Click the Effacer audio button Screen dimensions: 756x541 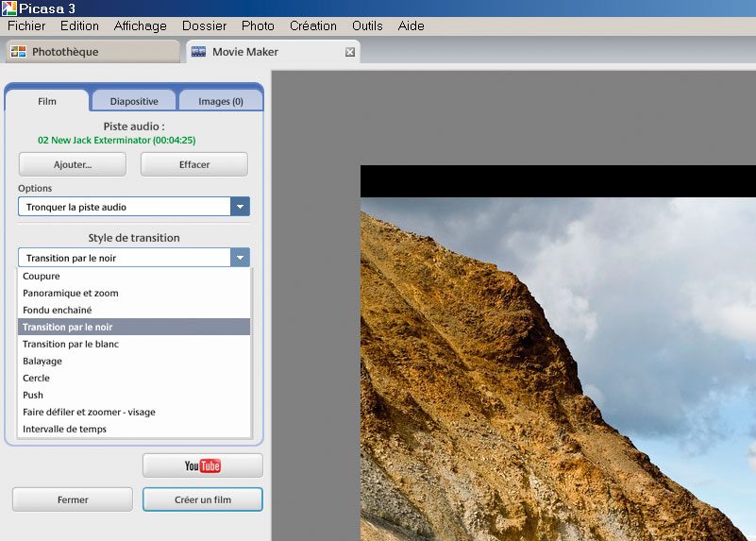(x=194, y=165)
